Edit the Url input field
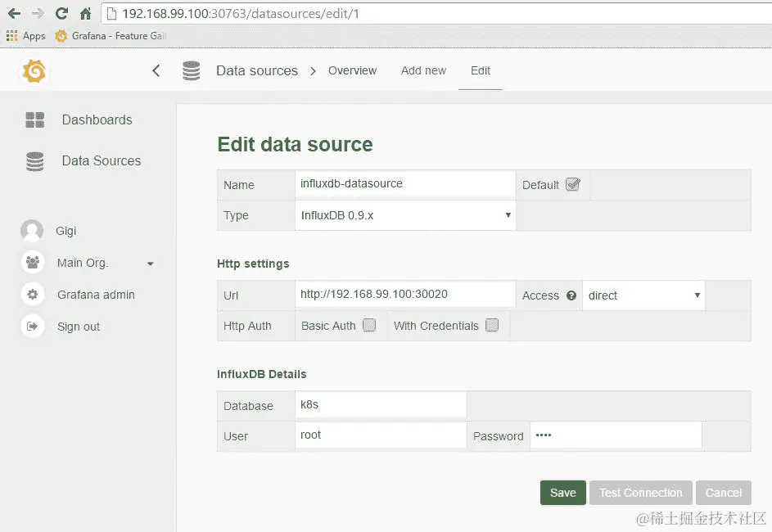 tap(405, 295)
